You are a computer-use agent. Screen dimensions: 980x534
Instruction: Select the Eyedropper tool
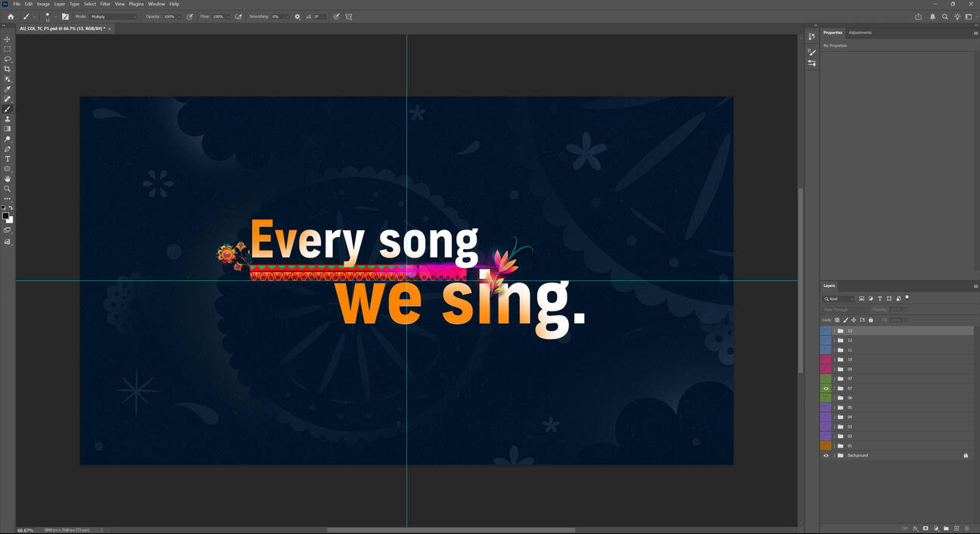tap(8, 89)
